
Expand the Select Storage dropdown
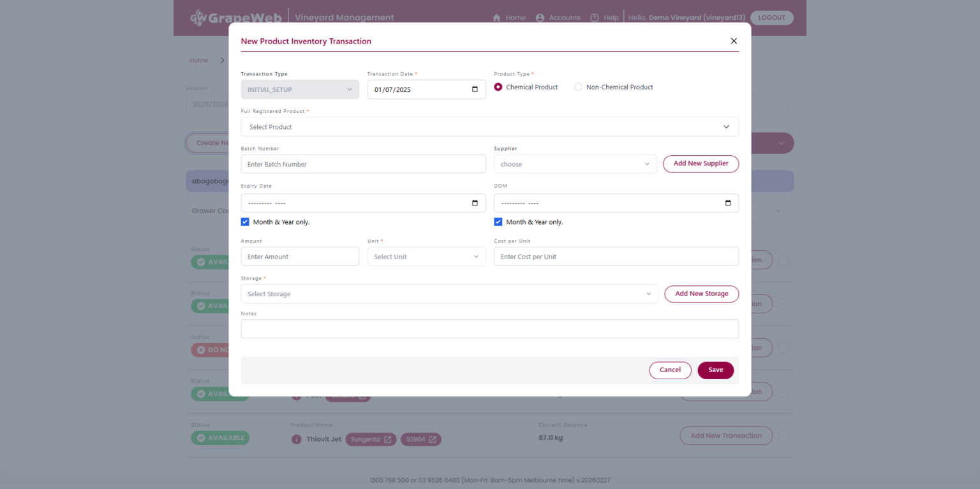(449, 294)
